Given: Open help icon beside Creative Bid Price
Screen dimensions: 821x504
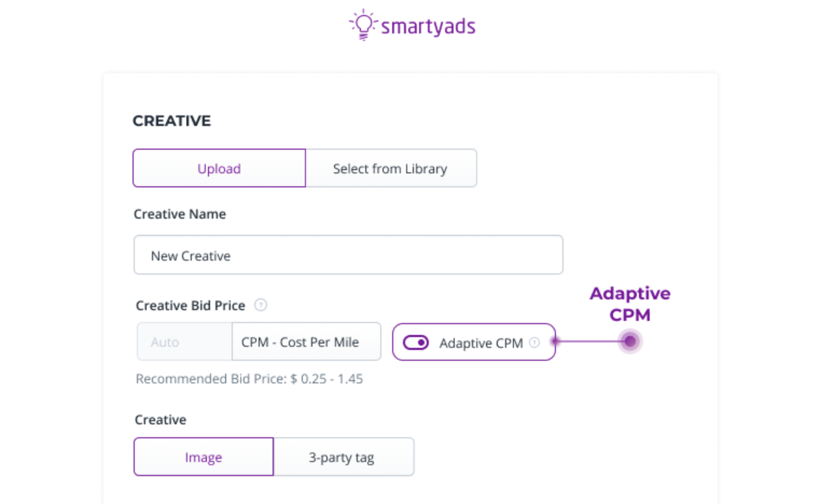Looking at the screenshot, I should pos(261,305).
